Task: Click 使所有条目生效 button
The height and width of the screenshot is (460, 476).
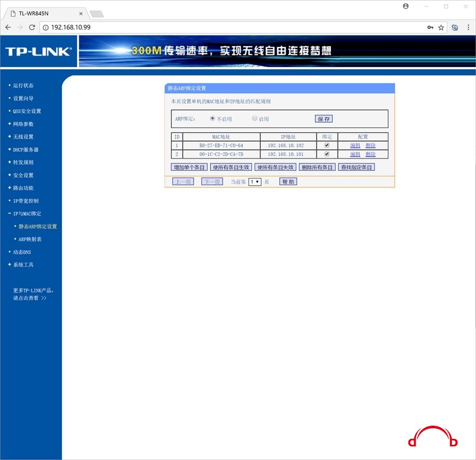Action: point(231,167)
